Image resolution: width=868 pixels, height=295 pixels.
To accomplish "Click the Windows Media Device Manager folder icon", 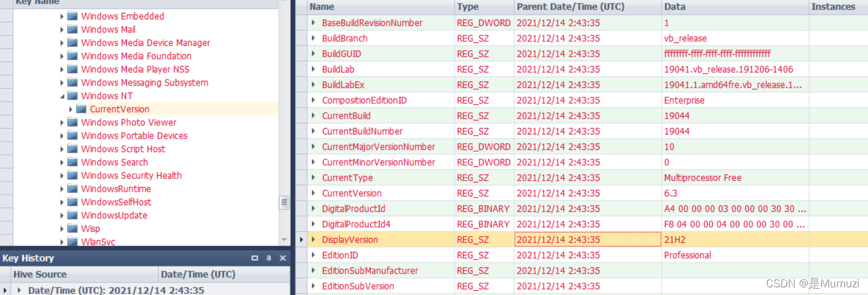I will click(x=73, y=42).
